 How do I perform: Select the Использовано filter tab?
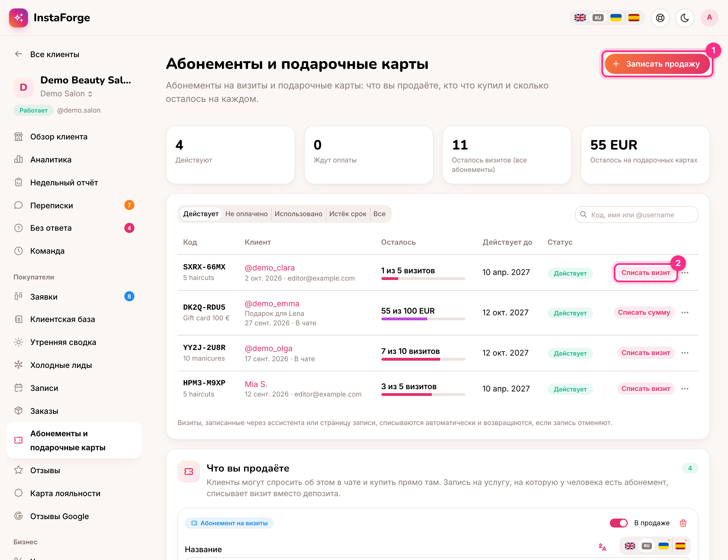(x=298, y=214)
